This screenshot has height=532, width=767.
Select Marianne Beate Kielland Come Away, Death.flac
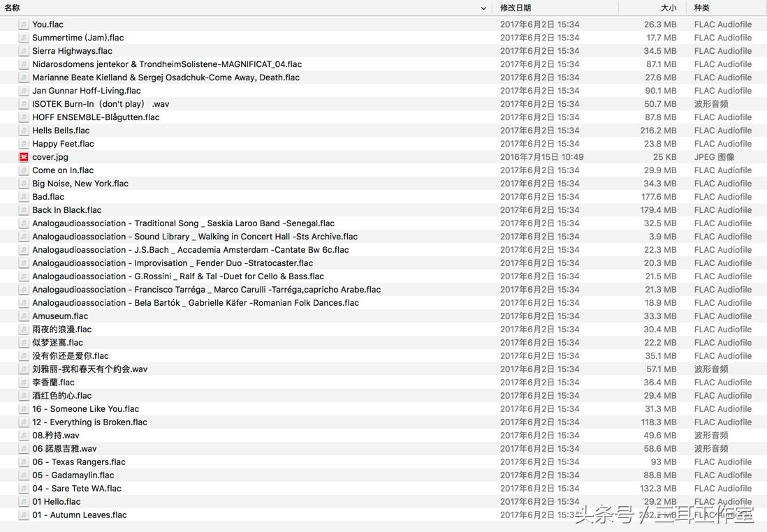[x=166, y=77]
